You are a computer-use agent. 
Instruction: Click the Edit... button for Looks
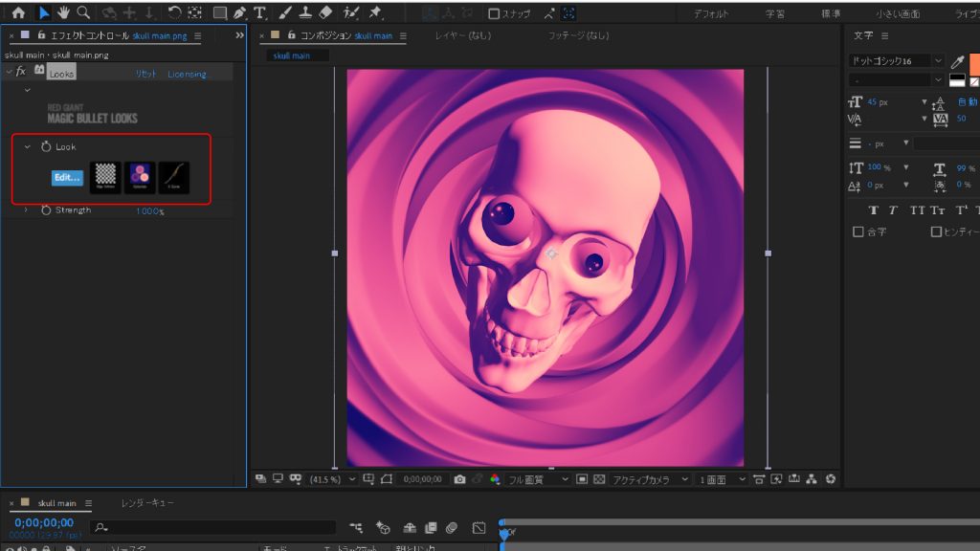(67, 178)
